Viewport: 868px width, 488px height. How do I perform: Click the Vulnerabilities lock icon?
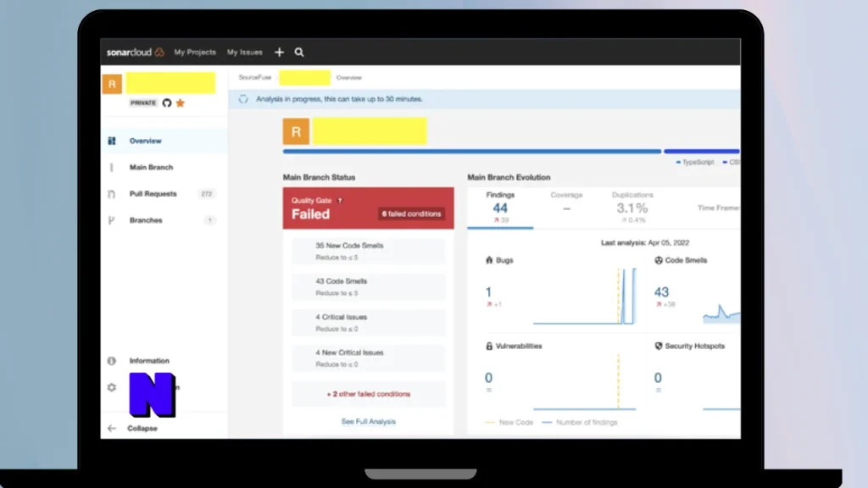coord(489,347)
